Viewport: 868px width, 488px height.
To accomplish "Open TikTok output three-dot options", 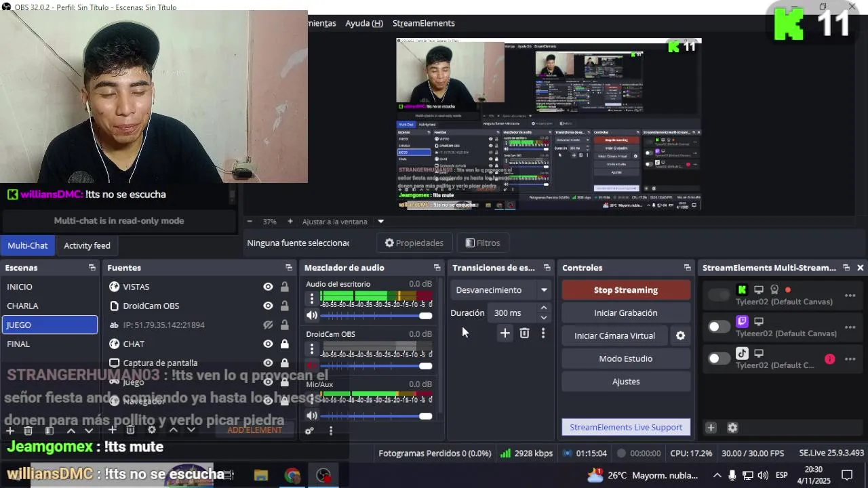I will 850,359.
